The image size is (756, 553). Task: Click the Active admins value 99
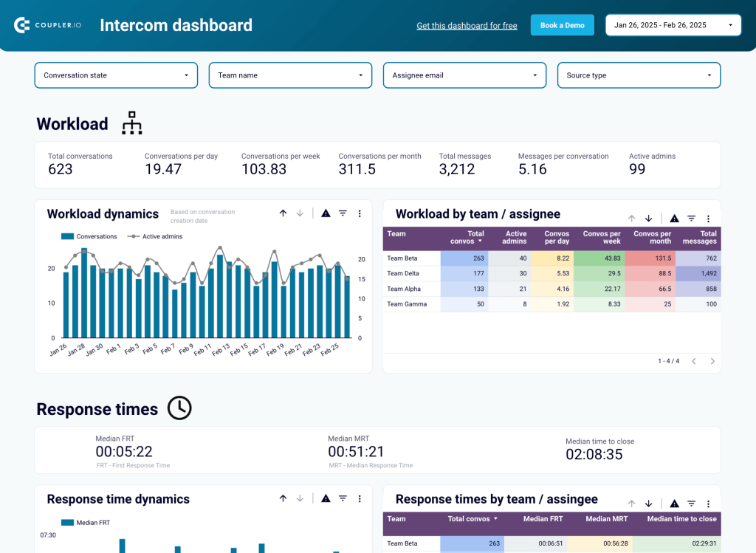[x=637, y=169]
